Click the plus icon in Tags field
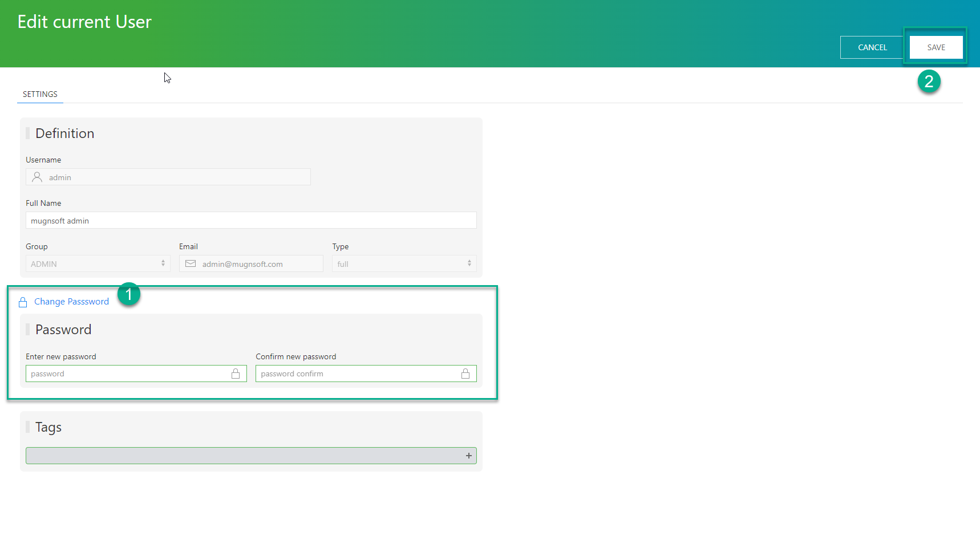The height and width of the screenshot is (556, 980). [468, 456]
